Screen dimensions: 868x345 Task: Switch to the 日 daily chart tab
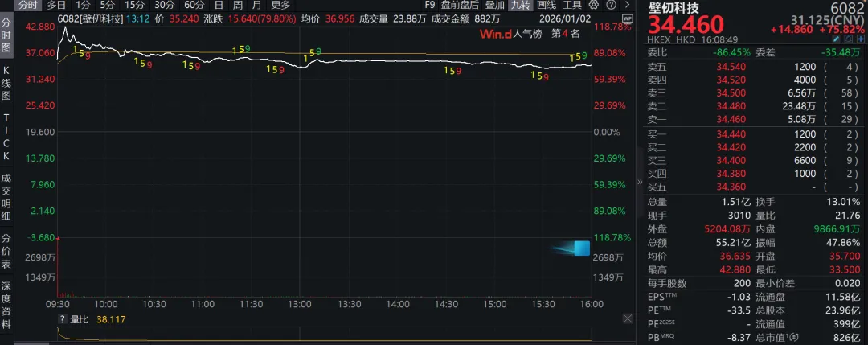tap(219, 5)
